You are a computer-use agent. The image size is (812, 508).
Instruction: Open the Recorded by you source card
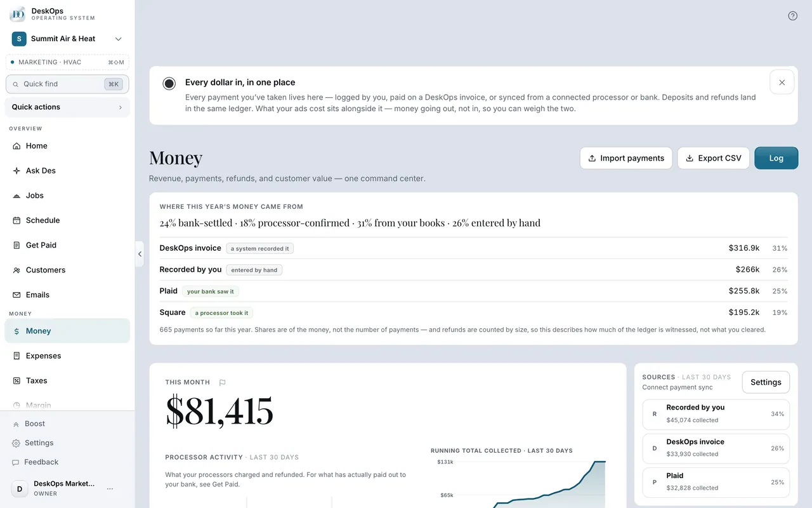point(716,414)
